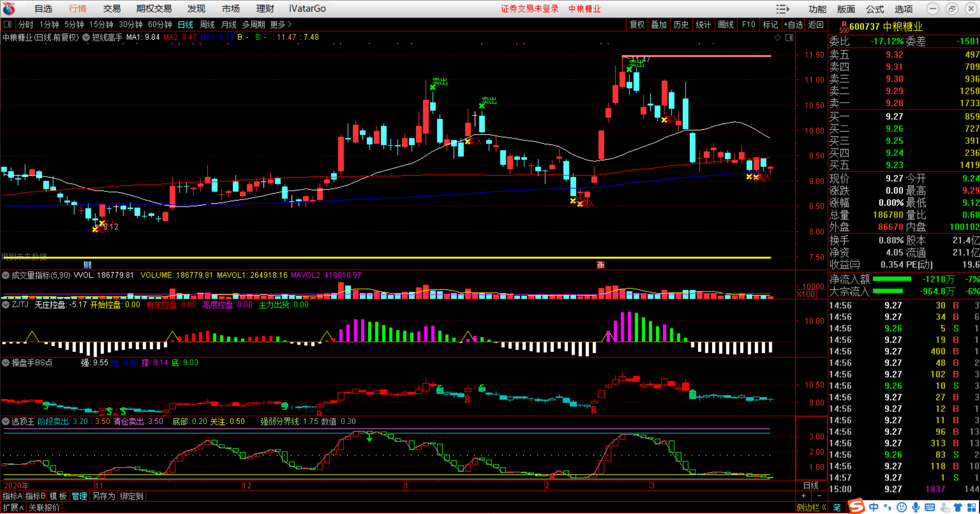Screen dimensions: 980x514
Task: Click the Sogou microphone voice input icon
Action: point(916,507)
